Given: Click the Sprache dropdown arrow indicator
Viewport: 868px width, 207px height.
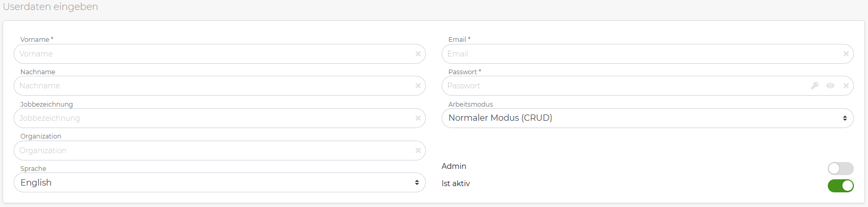Looking at the screenshot, I should pyautogui.click(x=417, y=182).
